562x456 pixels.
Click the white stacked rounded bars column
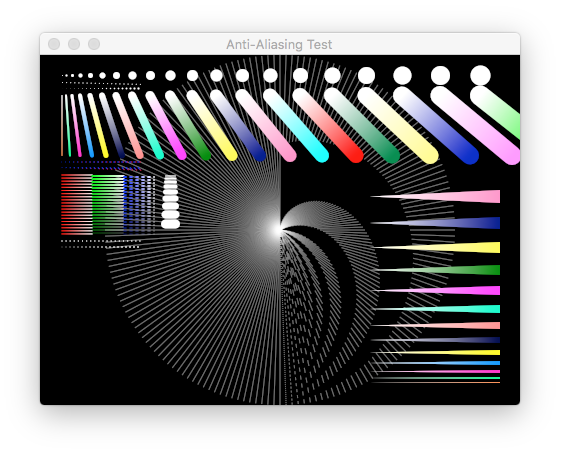tap(171, 201)
